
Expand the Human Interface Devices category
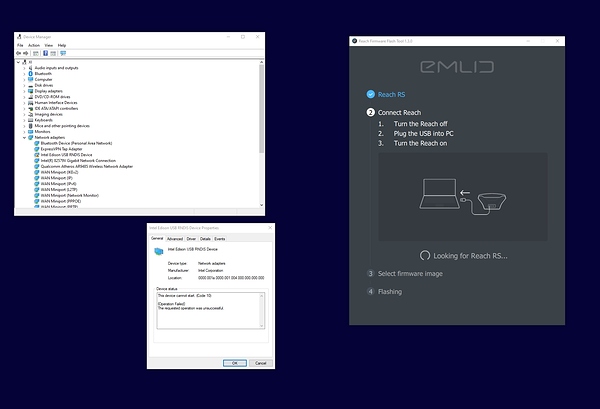coord(24,103)
